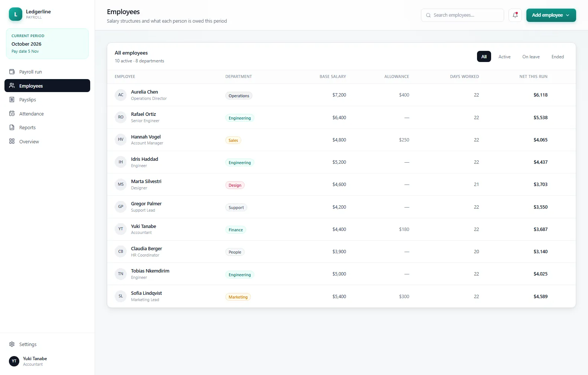588x375 pixels.
Task: Open notifications bell icon
Action: click(515, 15)
